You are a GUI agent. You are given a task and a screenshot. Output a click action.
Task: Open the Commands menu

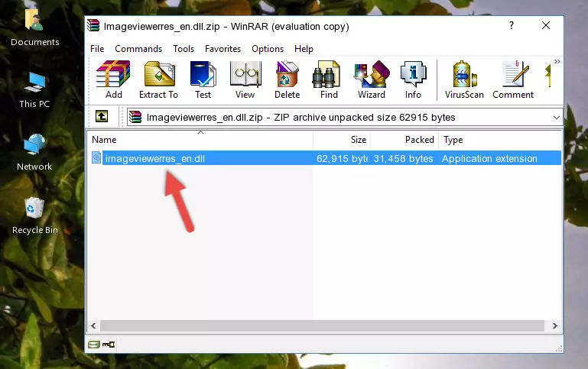click(138, 49)
